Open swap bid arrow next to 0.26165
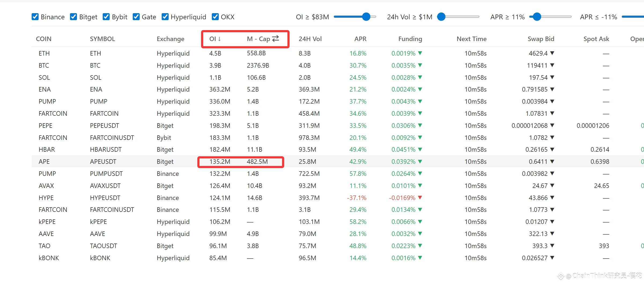This screenshot has height=283, width=644. pyautogui.click(x=552, y=149)
